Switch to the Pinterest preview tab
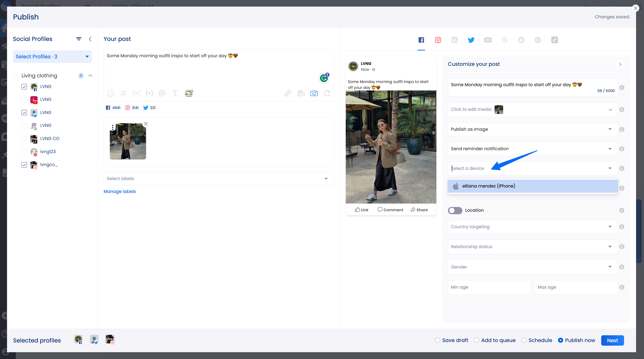Image resolution: width=644 pixels, height=359 pixels. pos(538,40)
